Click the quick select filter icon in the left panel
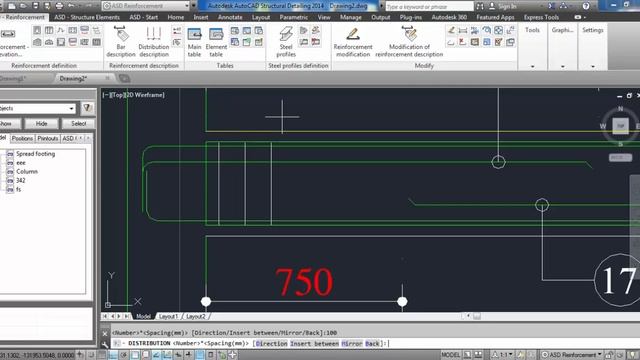 click(87, 108)
